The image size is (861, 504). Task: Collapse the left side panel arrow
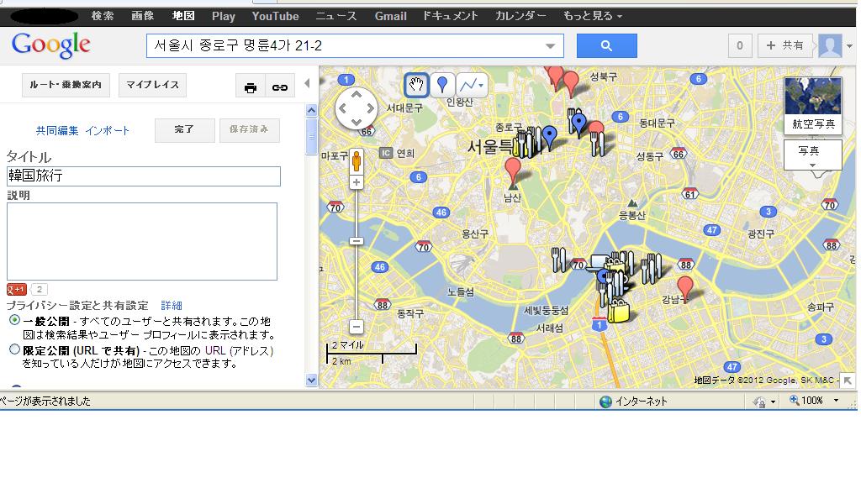pyautogui.click(x=307, y=83)
